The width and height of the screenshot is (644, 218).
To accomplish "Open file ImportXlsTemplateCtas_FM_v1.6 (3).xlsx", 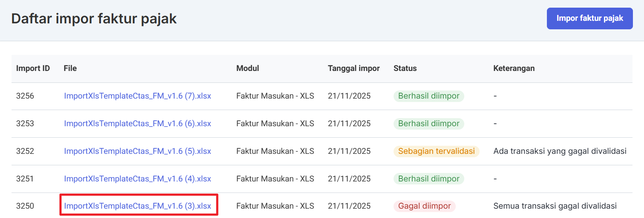I will [x=138, y=206].
